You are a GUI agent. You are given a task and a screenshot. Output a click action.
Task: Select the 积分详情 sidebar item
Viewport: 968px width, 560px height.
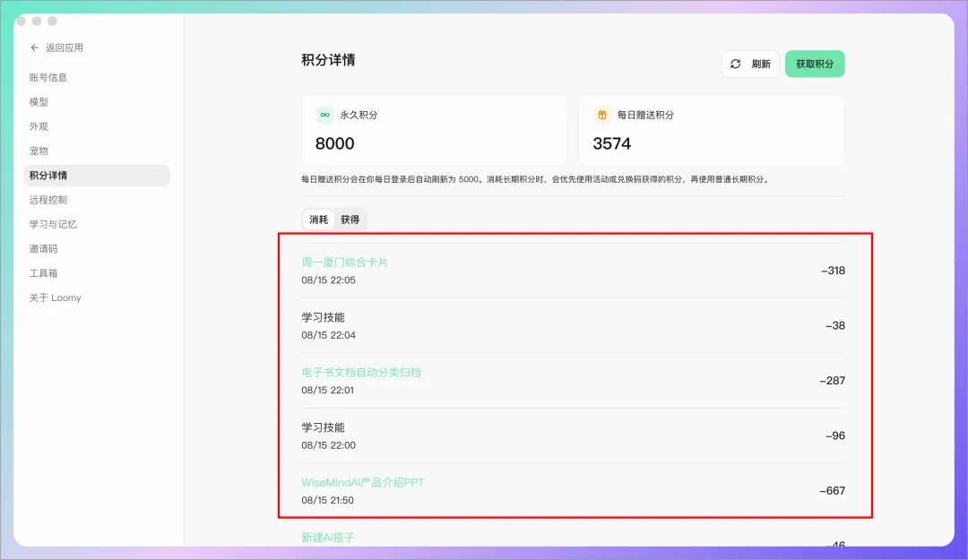(x=97, y=176)
